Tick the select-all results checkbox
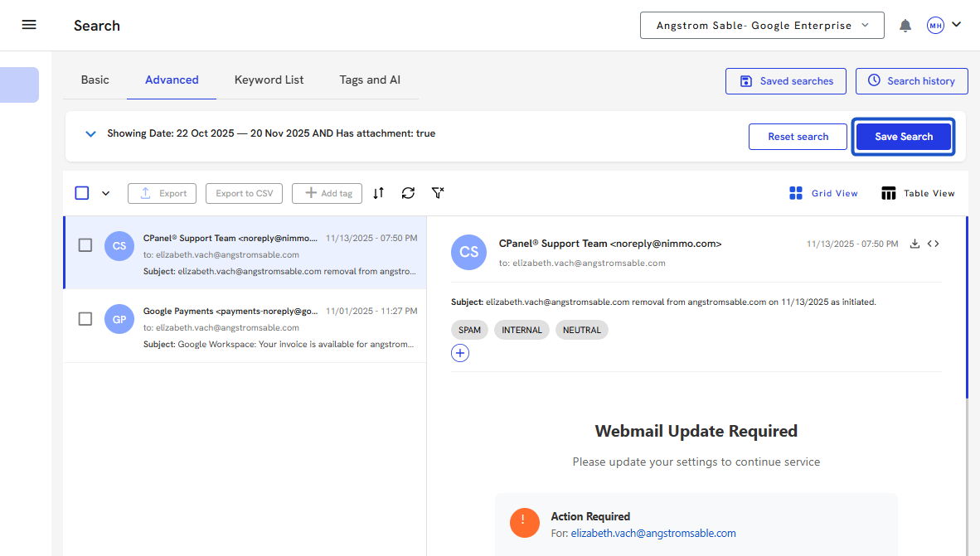The height and width of the screenshot is (556, 980). [x=82, y=193]
